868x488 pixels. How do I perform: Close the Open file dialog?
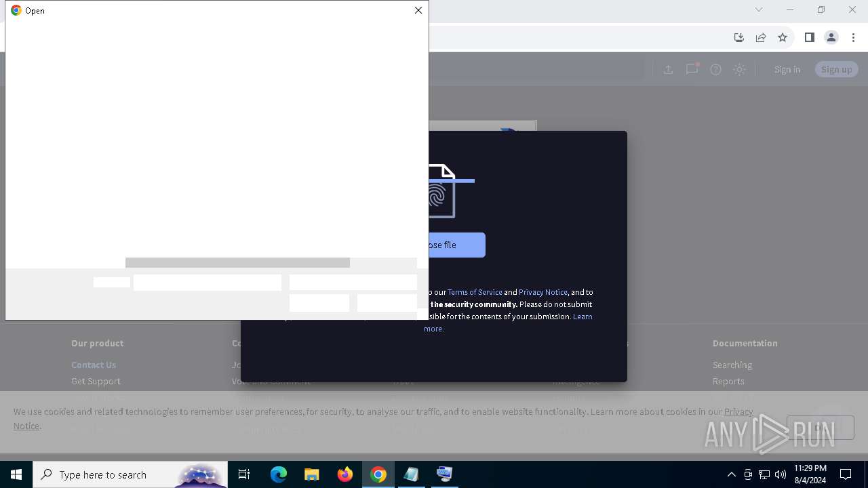[x=418, y=10]
